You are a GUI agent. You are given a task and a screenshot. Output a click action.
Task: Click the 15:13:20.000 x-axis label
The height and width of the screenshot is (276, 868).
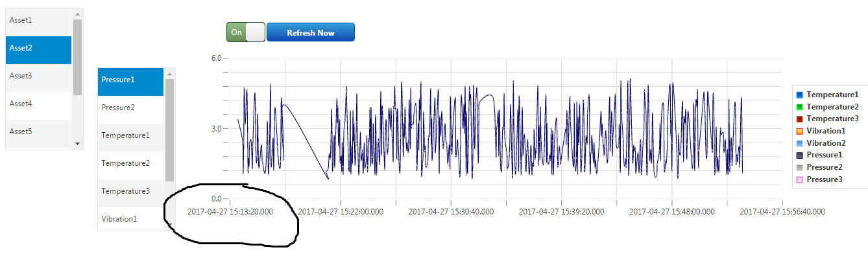pyautogui.click(x=230, y=211)
